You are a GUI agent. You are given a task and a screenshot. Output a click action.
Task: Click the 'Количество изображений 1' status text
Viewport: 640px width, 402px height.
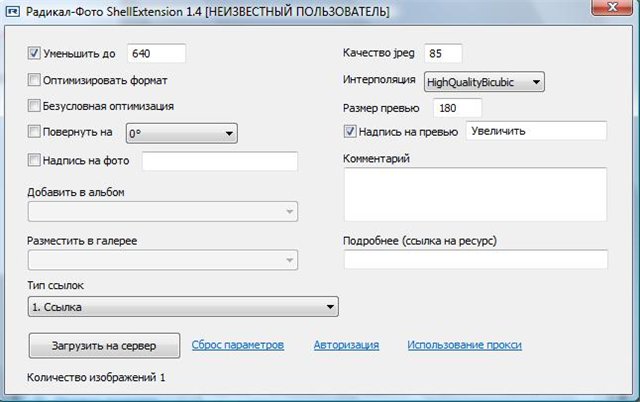click(x=96, y=378)
